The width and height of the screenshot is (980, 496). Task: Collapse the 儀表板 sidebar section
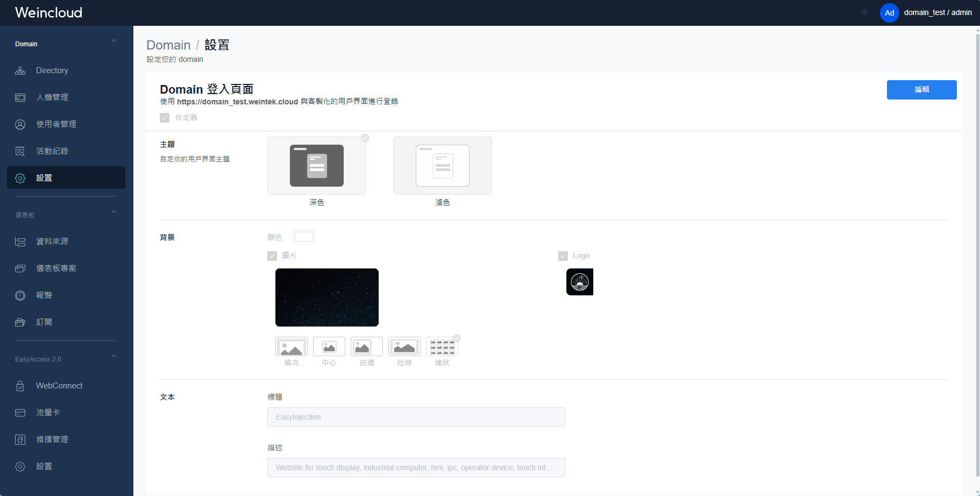pyautogui.click(x=114, y=212)
